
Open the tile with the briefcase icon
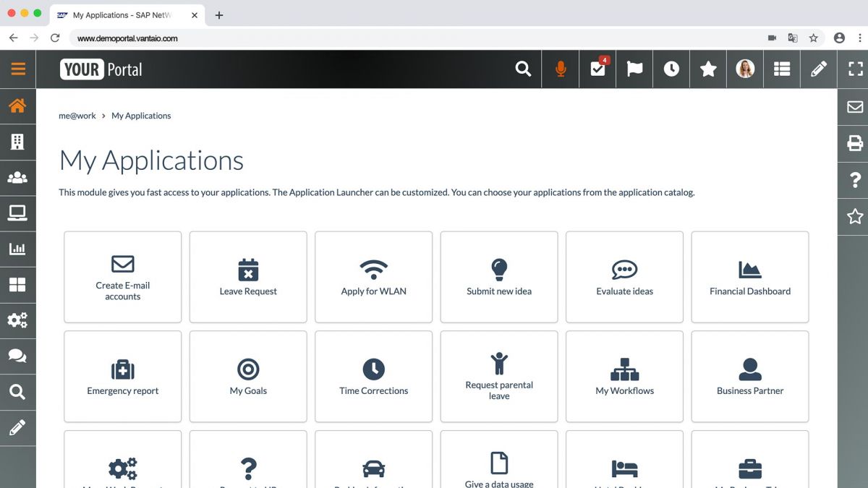pos(750,460)
